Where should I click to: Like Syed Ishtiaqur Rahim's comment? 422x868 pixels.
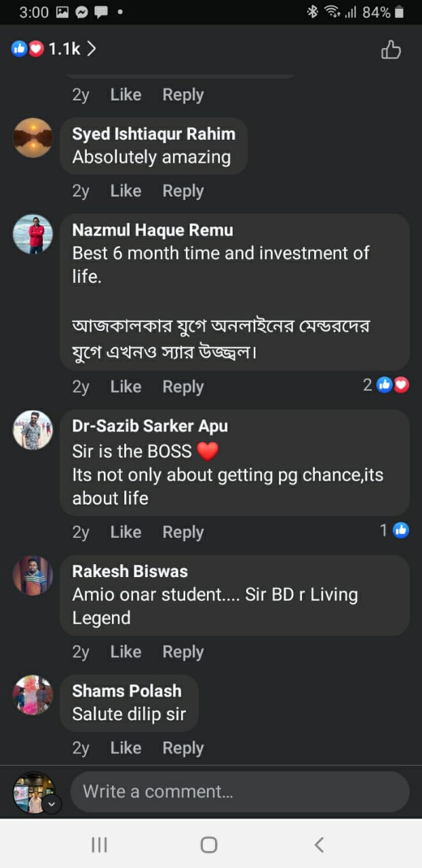pyautogui.click(x=126, y=191)
